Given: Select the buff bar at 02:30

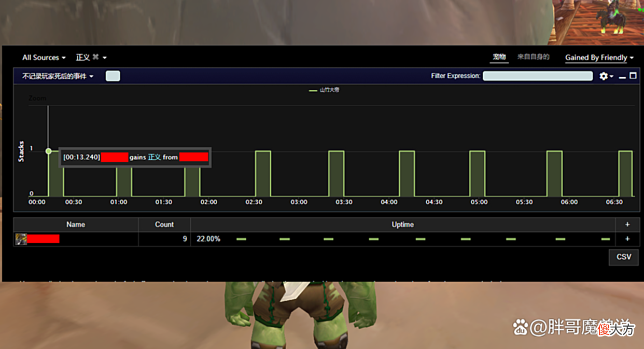Looking at the screenshot, I should click(263, 174).
